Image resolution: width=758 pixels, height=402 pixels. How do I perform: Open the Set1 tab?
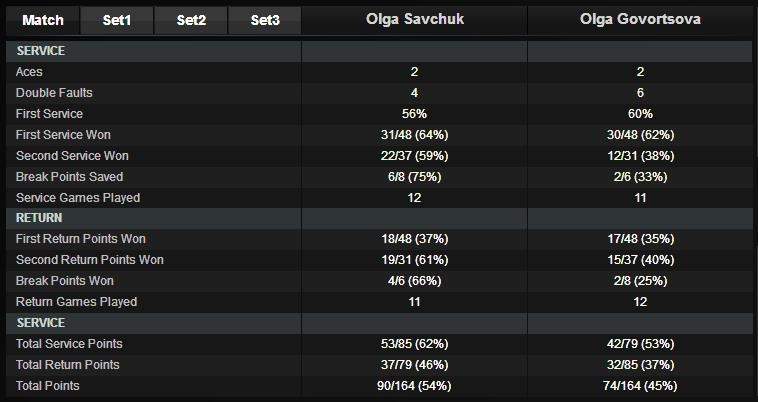coord(116,20)
